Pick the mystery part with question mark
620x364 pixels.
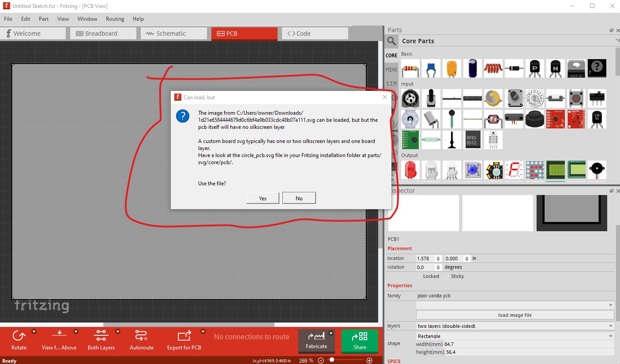click(x=597, y=68)
